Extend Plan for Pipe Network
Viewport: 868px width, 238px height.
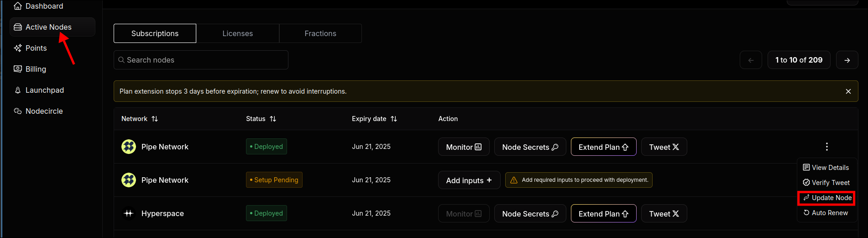click(604, 147)
